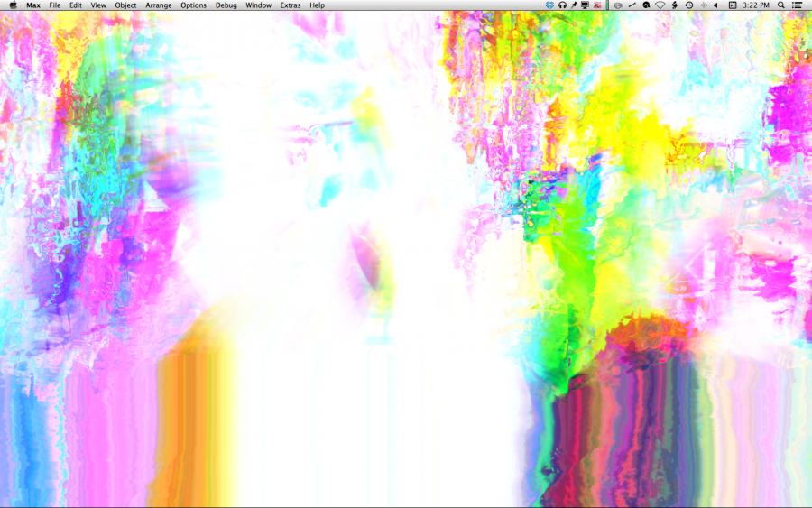Open the Window menu

[258, 5]
